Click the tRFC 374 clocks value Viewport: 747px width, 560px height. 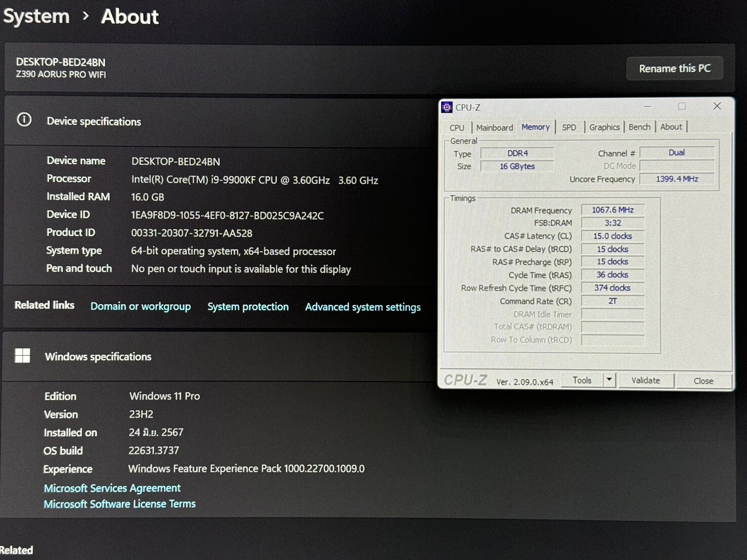click(x=612, y=288)
